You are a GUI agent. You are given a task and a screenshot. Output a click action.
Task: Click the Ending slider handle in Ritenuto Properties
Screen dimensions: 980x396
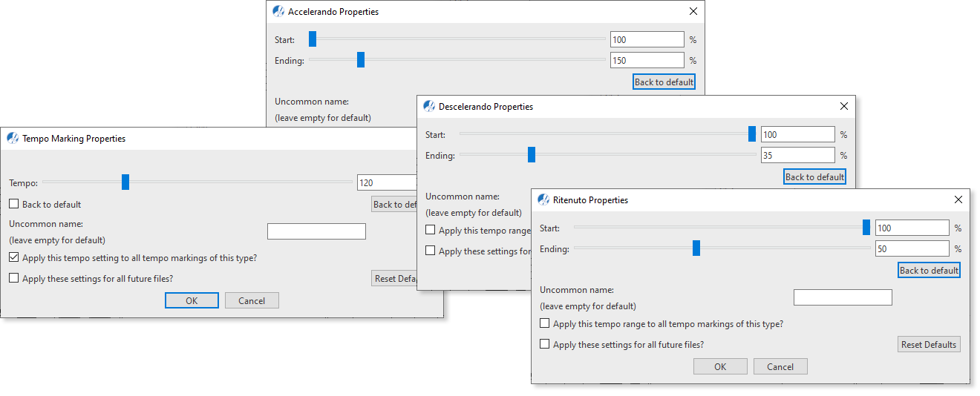tap(696, 248)
